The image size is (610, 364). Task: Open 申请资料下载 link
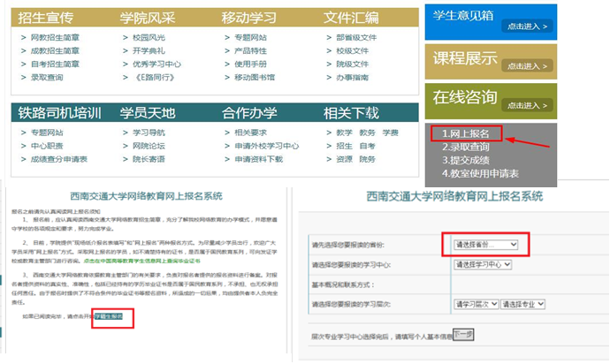[x=259, y=159]
